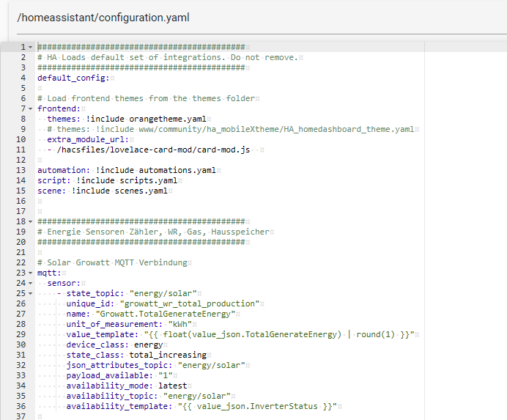Collapse the state_topic fold arrow at line 25
507x420 pixels.
click(x=30, y=293)
